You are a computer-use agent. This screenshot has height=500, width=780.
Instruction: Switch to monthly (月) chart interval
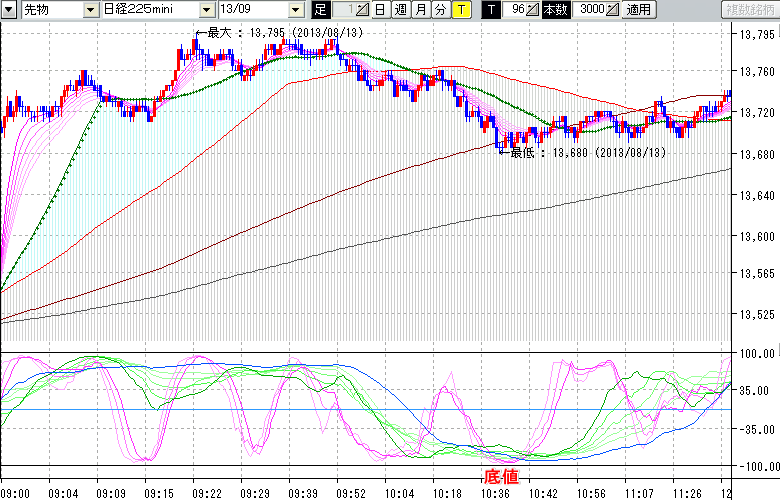click(420, 9)
